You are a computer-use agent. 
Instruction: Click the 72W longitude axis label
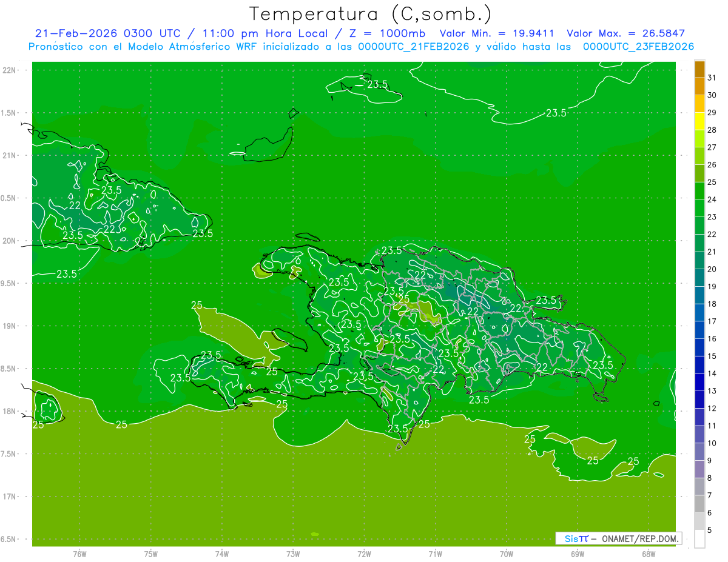(364, 554)
